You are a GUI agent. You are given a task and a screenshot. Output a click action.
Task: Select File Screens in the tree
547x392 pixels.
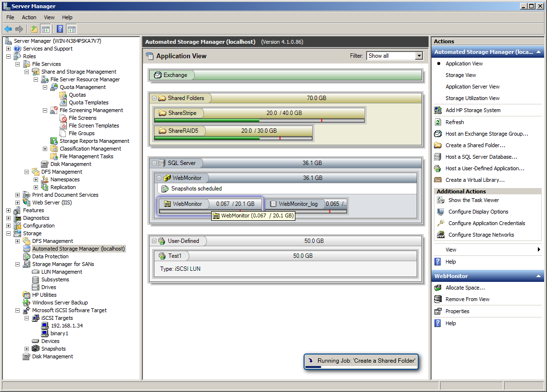click(x=82, y=118)
